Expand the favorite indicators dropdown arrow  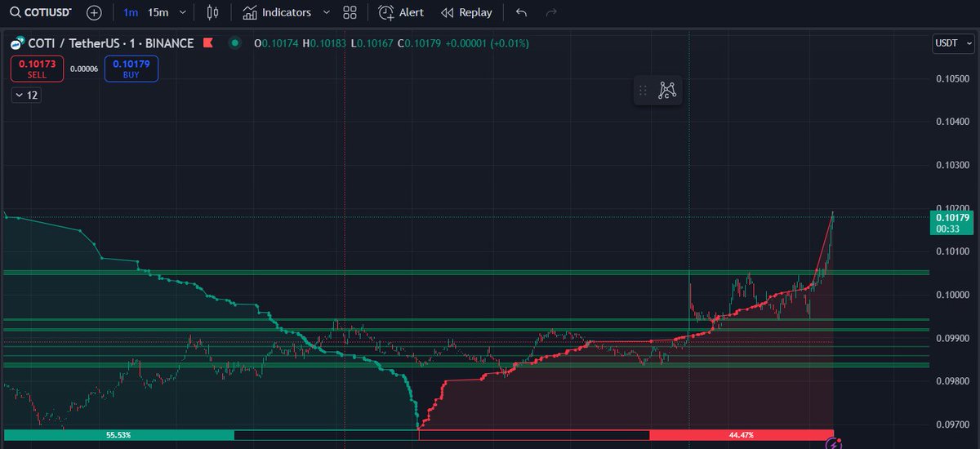[x=327, y=12]
